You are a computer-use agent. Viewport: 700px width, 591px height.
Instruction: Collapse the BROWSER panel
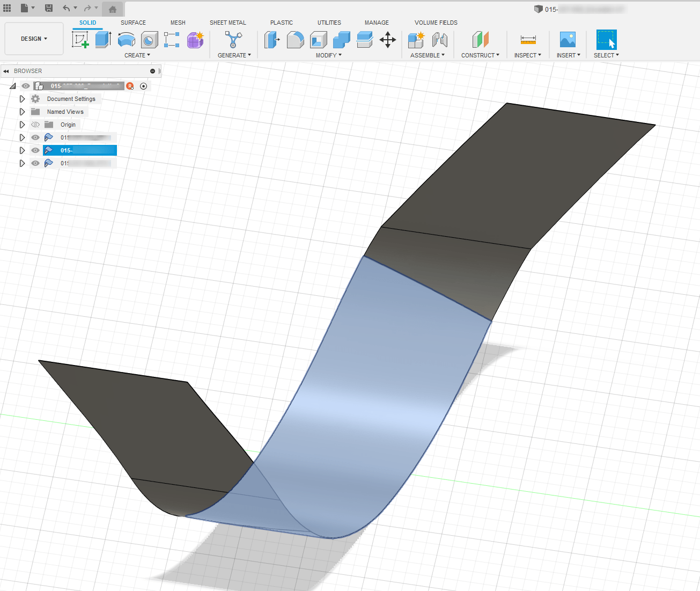coord(6,71)
